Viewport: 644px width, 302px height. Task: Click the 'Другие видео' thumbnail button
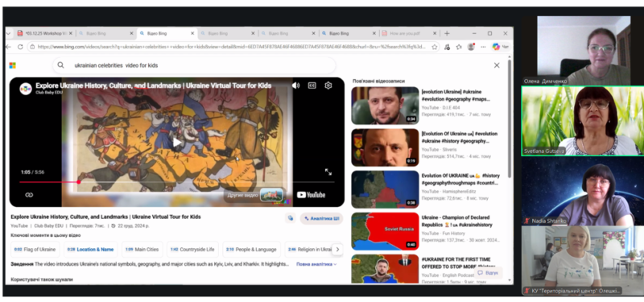[254, 195]
